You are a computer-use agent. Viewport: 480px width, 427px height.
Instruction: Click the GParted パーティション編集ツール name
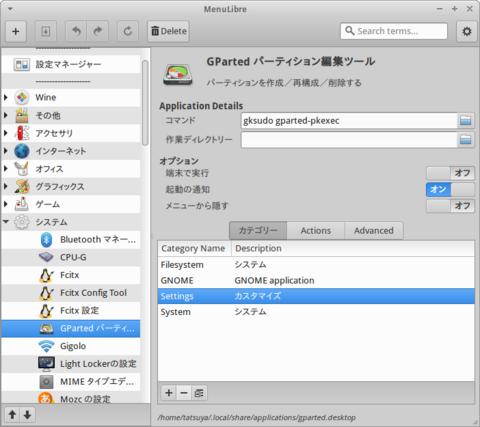coord(291,62)
